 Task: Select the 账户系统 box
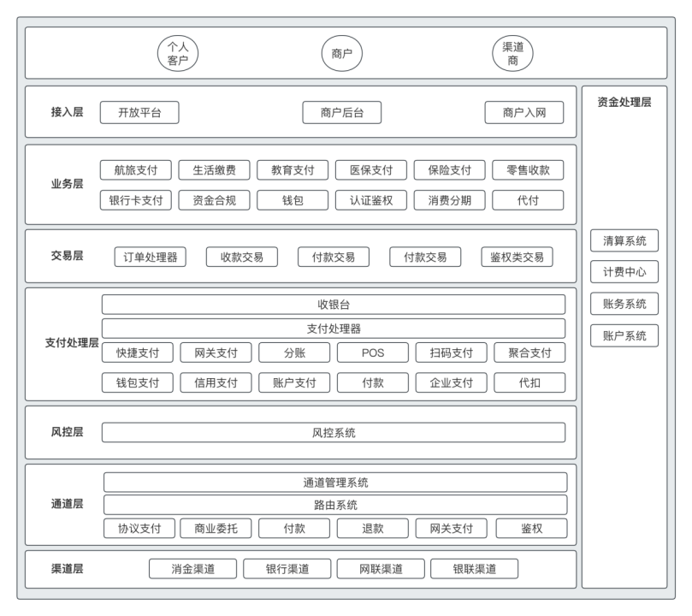pos(624,335)
